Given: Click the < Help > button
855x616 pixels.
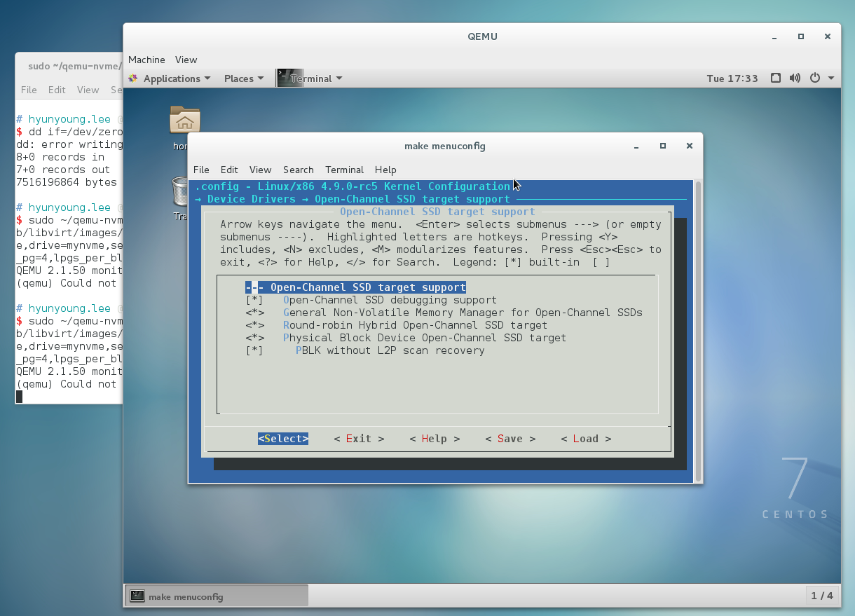Looking at the screenshot, I should (435, 439).
